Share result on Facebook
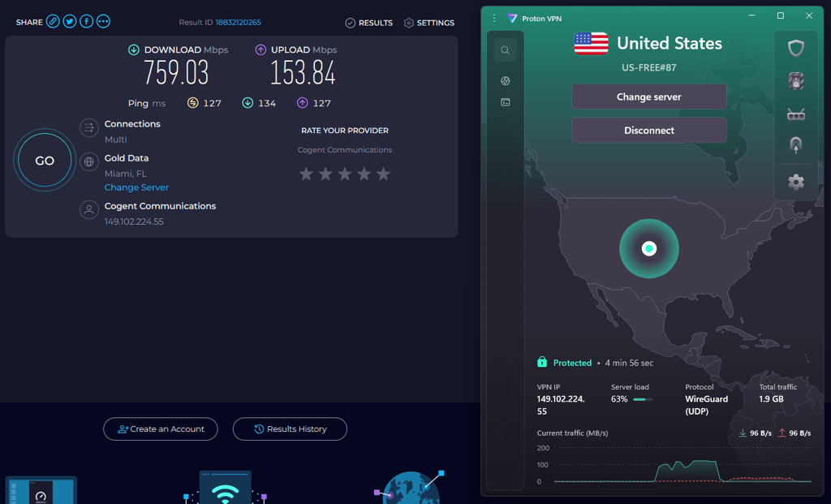The width and height of the screenshot is (831, 504). pyautogui.click(x=86, y=21)
